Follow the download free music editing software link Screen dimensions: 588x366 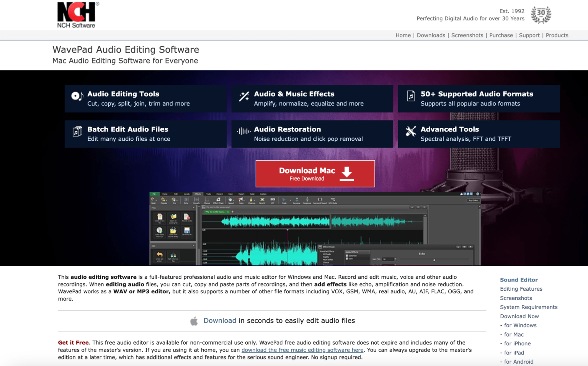[302, 350]
